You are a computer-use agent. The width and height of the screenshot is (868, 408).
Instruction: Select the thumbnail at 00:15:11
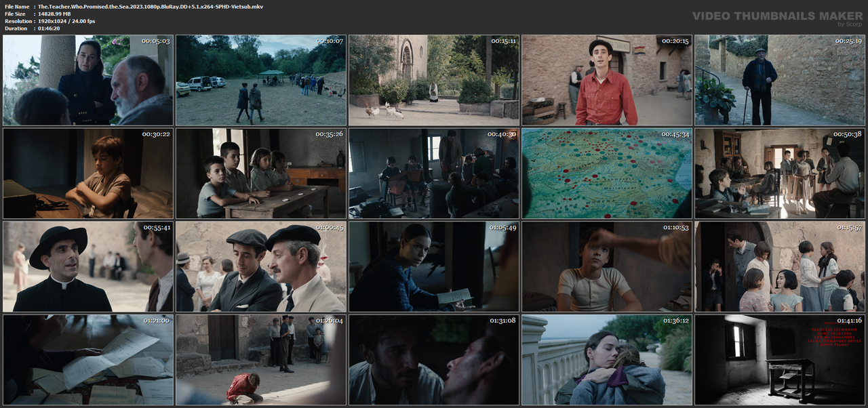coord(434,81)
